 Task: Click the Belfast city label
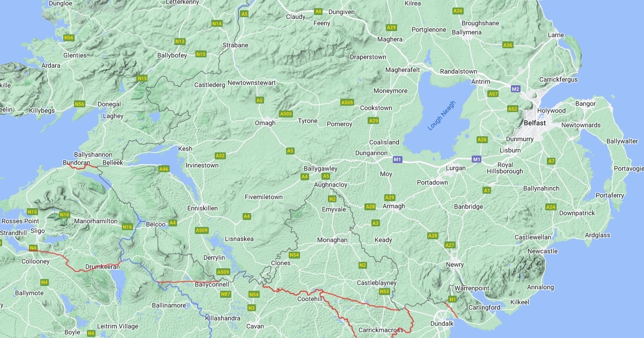pos(535,123)
